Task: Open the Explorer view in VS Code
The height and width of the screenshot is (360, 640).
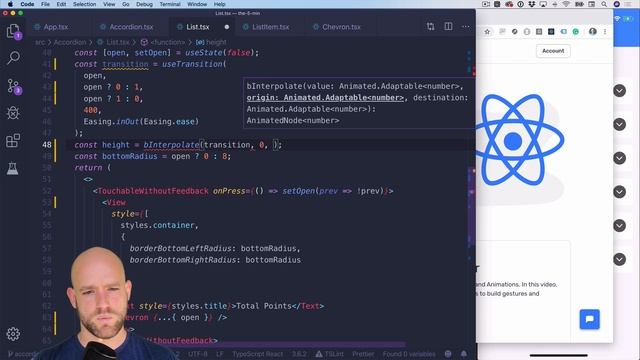Action: (x=13, y=31)
